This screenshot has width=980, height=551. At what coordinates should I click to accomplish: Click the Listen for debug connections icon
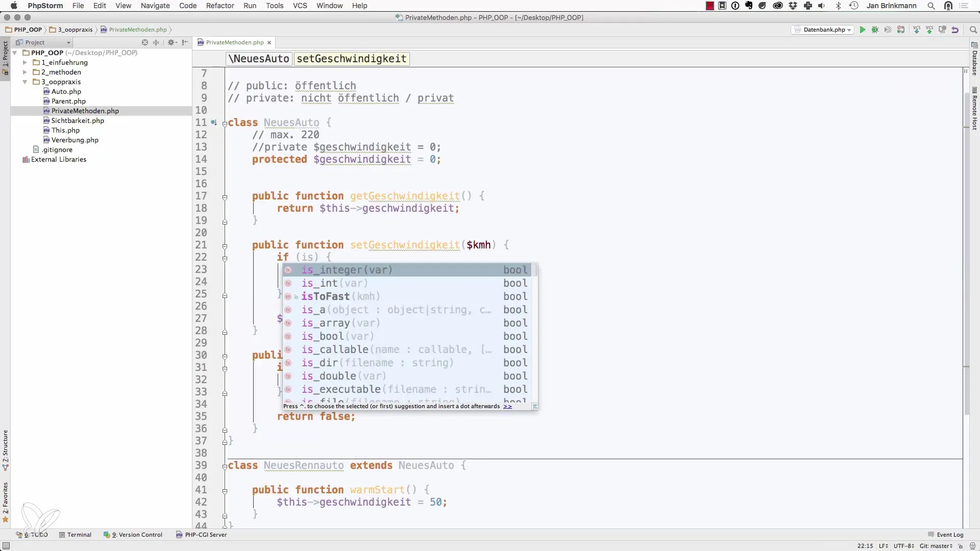coord(901,30)
